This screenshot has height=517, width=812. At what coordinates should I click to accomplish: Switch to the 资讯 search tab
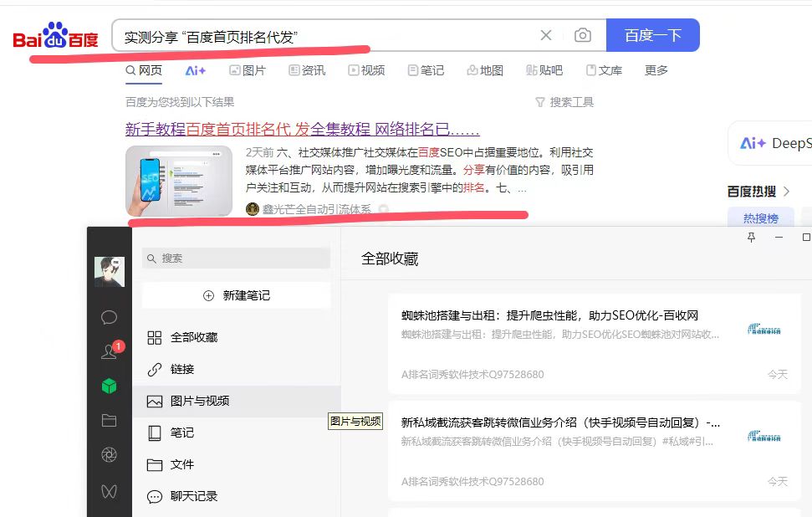(307, 70)
